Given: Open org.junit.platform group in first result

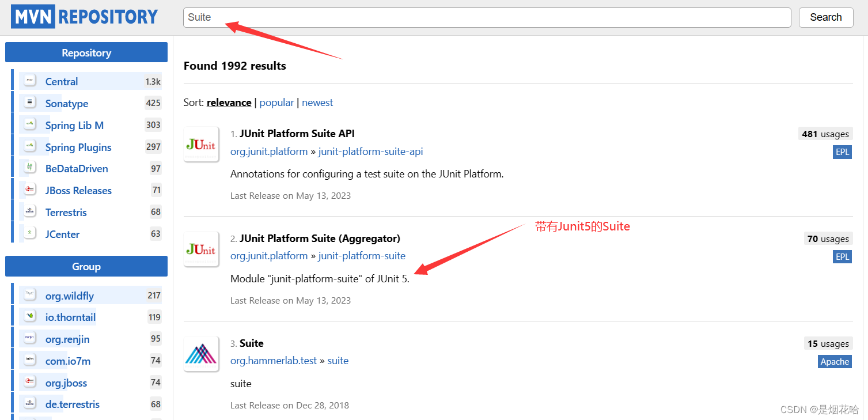Looking at the screenshot, I should [x=269, y=151].
